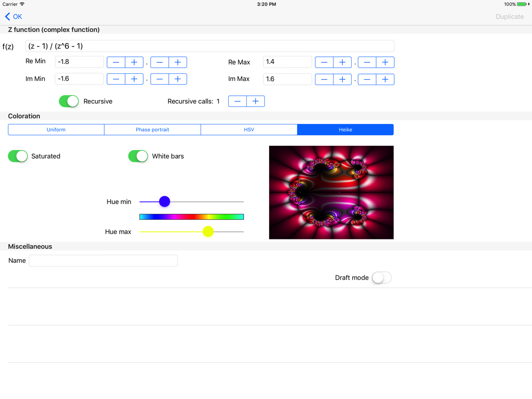
Task: Click the Re Max value field
Action: 287,62
